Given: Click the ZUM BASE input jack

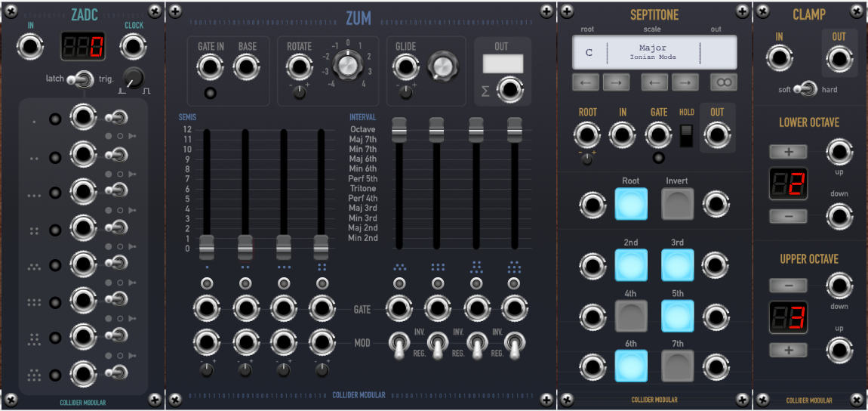Looking at the screenshot, I should tap(247, 68).
